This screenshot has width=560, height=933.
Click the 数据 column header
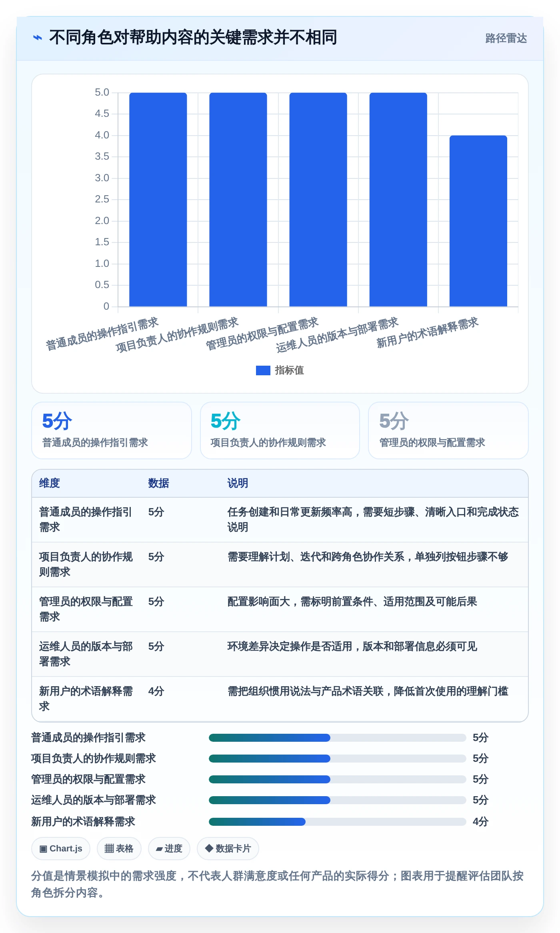158,483
